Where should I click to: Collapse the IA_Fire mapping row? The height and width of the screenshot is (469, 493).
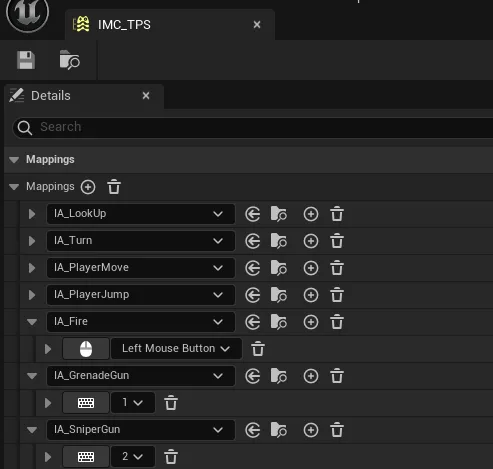point(32,322)
